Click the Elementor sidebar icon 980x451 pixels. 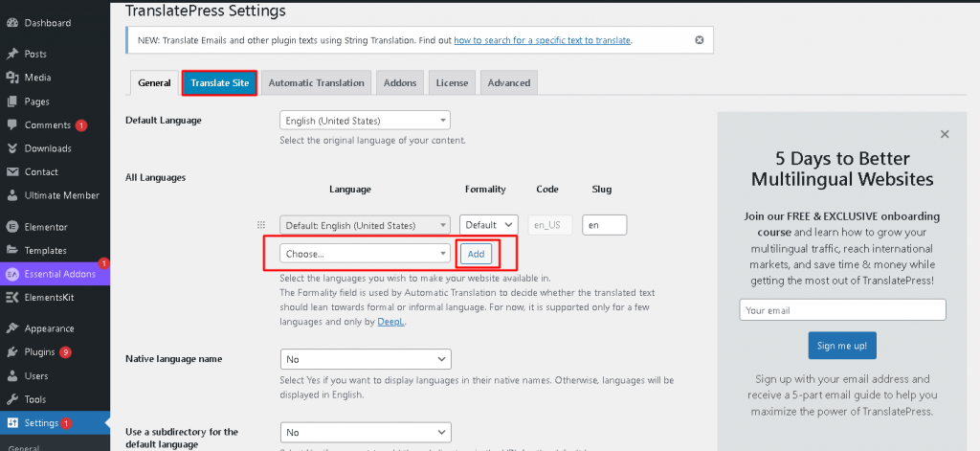pyautogui.click(x=11, y=228)
